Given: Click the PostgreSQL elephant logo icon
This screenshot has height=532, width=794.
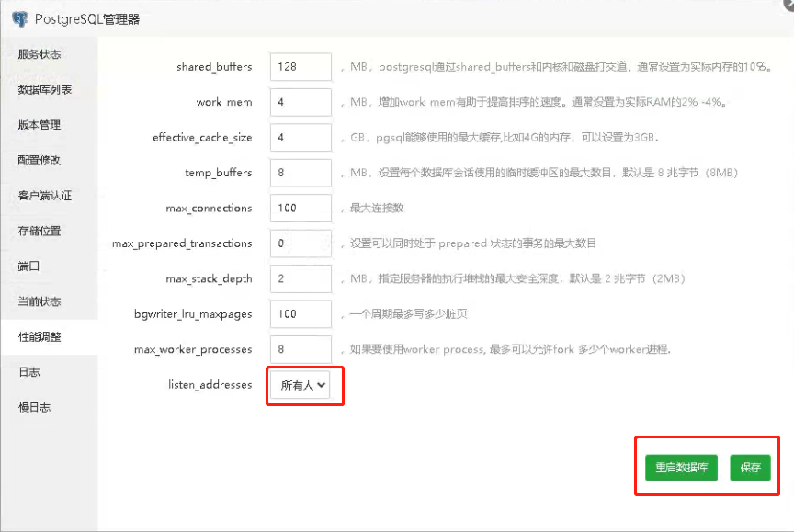Looking at the screenshot, I should click(19, 19).
